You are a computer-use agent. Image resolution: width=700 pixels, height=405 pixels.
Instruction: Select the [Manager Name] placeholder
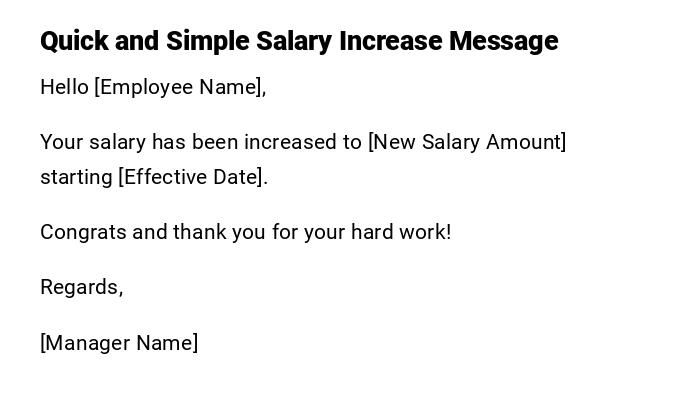click(119, 343)
